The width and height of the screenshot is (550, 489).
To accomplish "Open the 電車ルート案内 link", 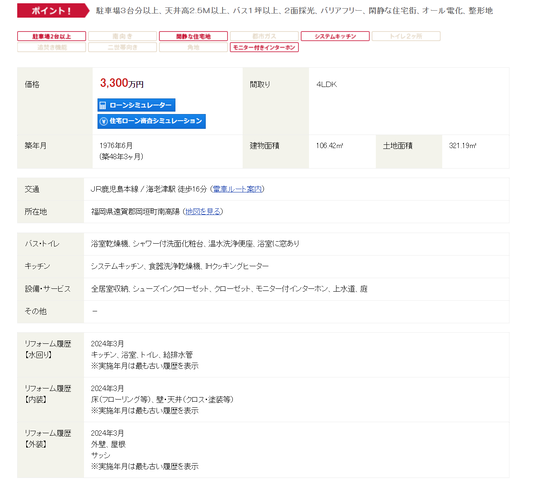I will point(237,189).
